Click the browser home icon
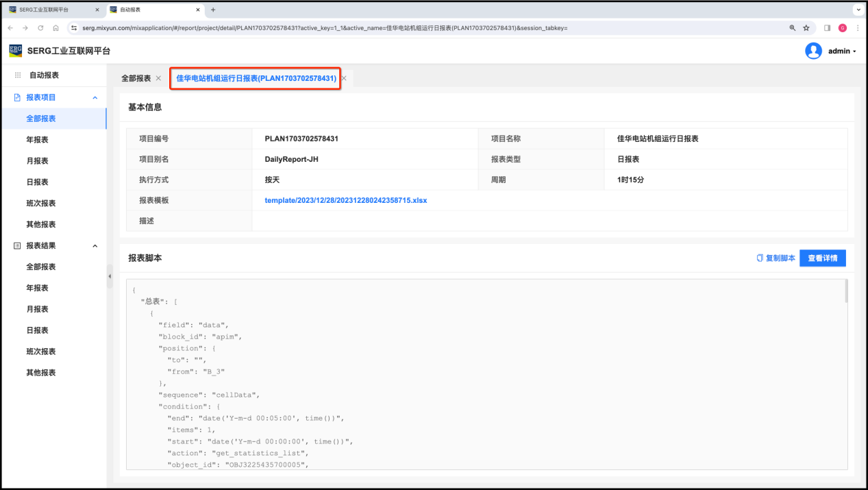This screenshot has width=868, height=490. 55,28
